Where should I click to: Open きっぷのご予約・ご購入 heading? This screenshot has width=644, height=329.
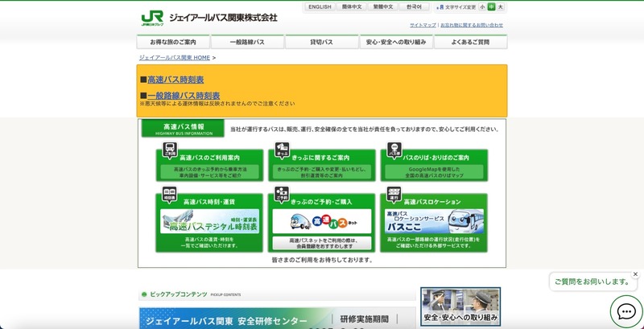321,202
